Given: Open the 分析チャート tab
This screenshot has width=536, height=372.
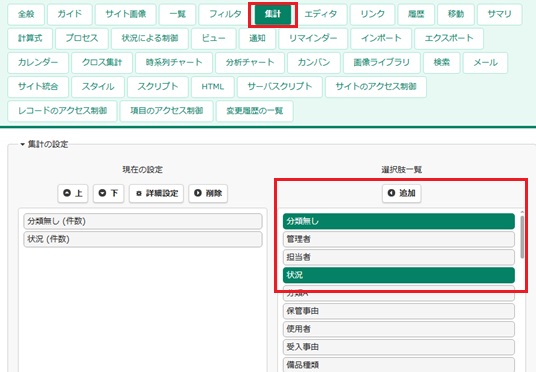Looking at the screenshot, I should coord(250,63).
